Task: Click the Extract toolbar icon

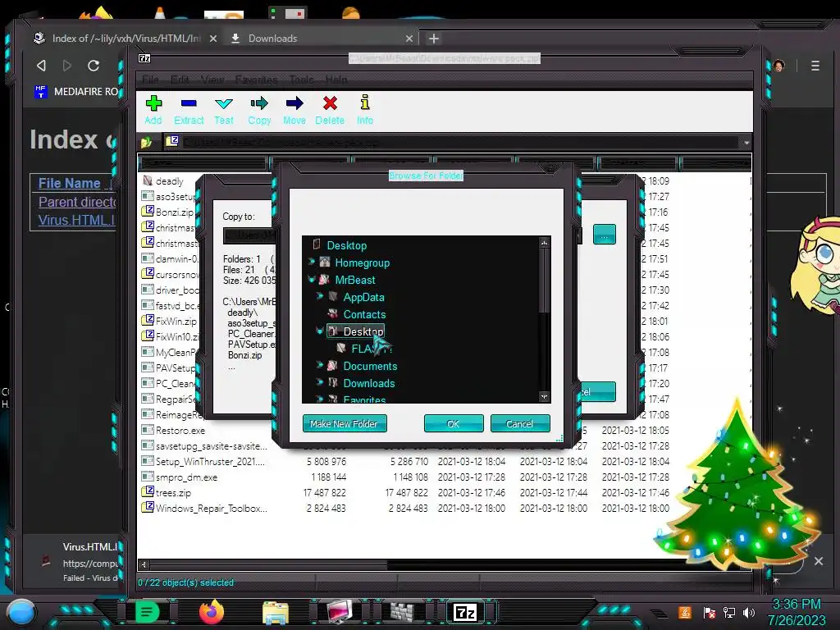Action: click(189, 111)
